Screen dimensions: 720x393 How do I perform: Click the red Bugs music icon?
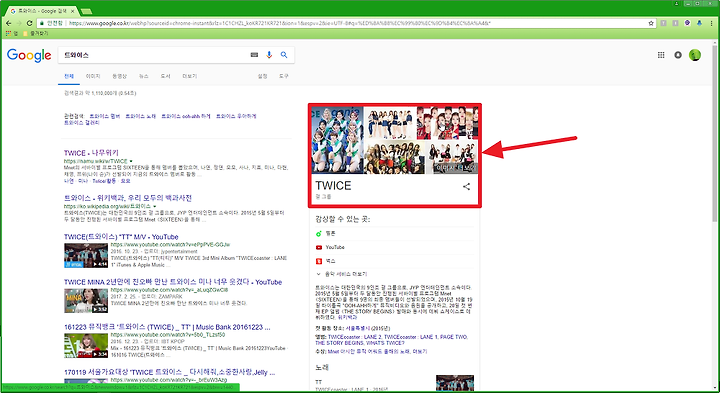tap(319, 261)
